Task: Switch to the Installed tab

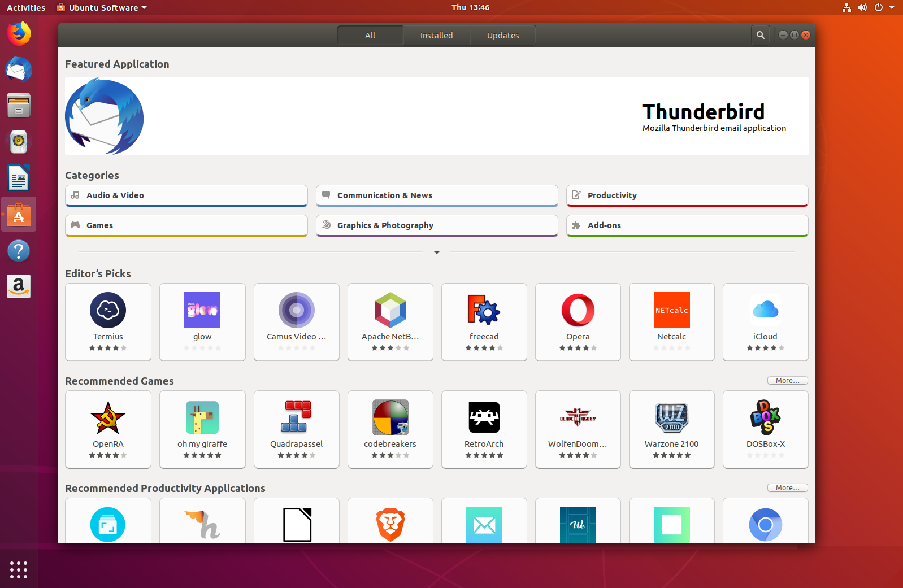Action: [436, 35]
